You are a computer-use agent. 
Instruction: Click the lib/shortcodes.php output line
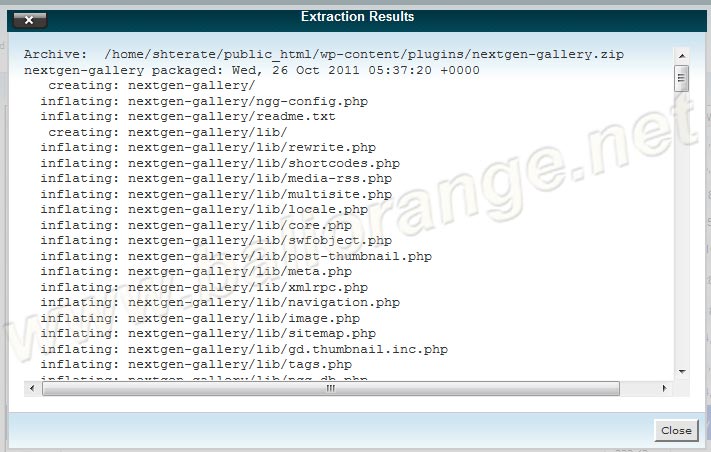220,163
